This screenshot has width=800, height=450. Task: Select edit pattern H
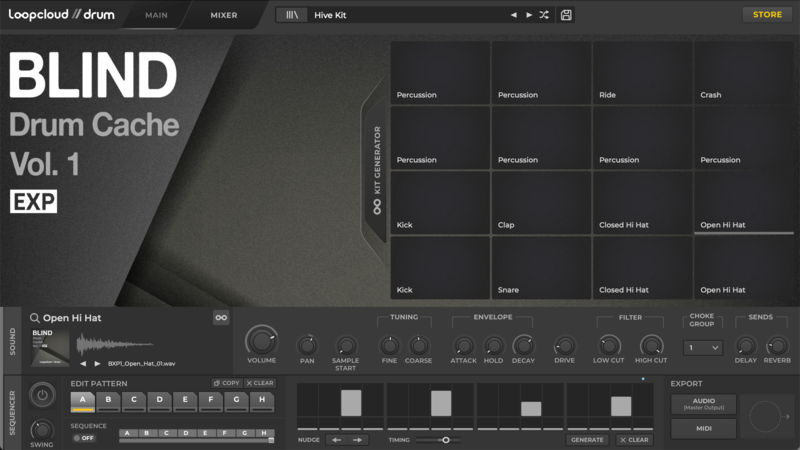(262, 402)
